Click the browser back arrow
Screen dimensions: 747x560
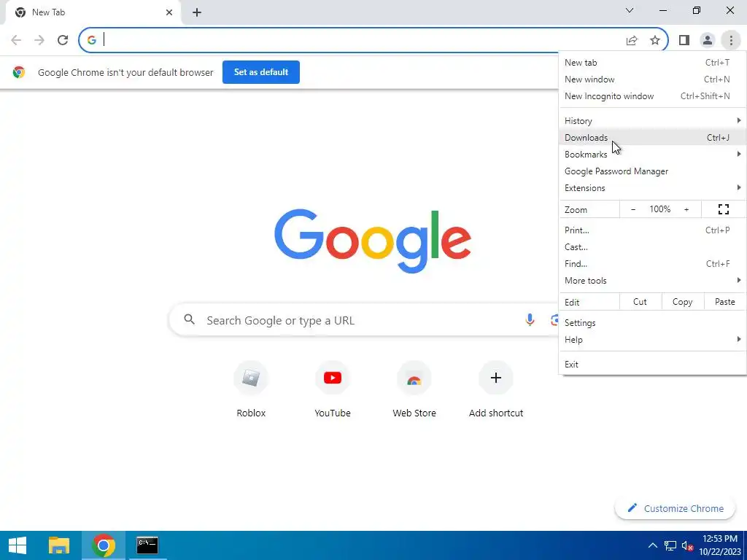coord(16,40)
